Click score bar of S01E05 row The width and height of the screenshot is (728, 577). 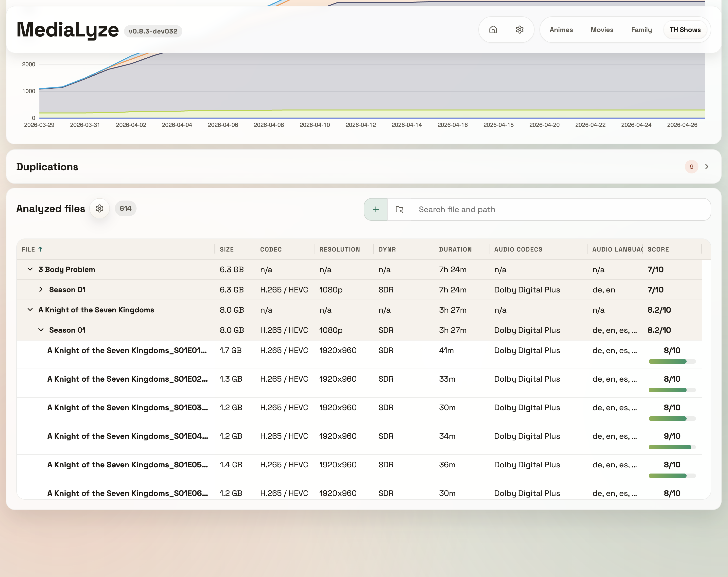[x=672, y=476]
